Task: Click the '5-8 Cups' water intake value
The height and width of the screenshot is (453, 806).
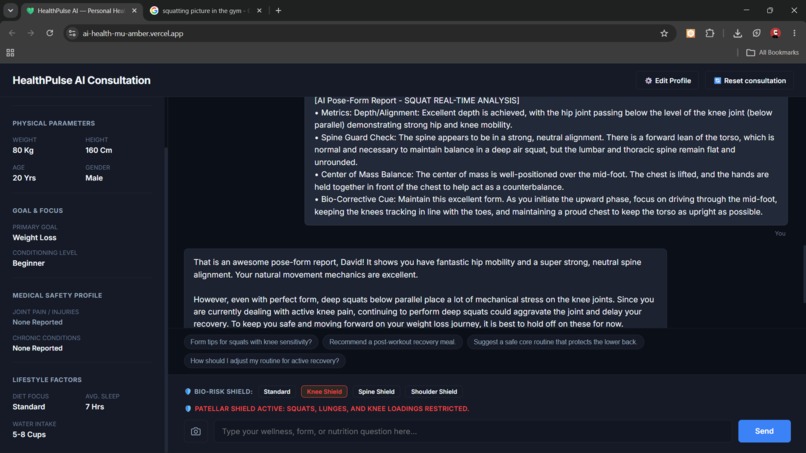Action: pos(29,434)
